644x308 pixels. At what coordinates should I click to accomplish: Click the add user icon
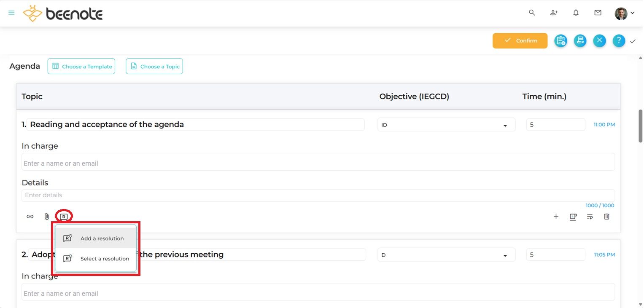554,13
